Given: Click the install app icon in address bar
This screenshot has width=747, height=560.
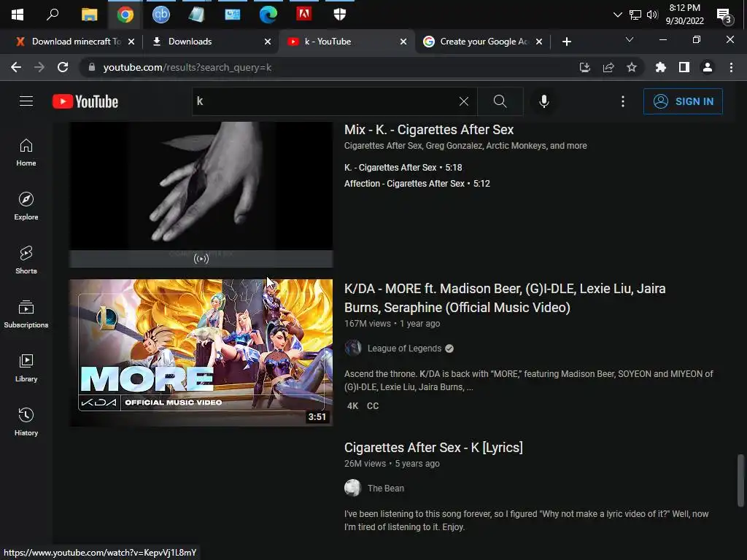Looking at the screenshot, I should [585, 67].
